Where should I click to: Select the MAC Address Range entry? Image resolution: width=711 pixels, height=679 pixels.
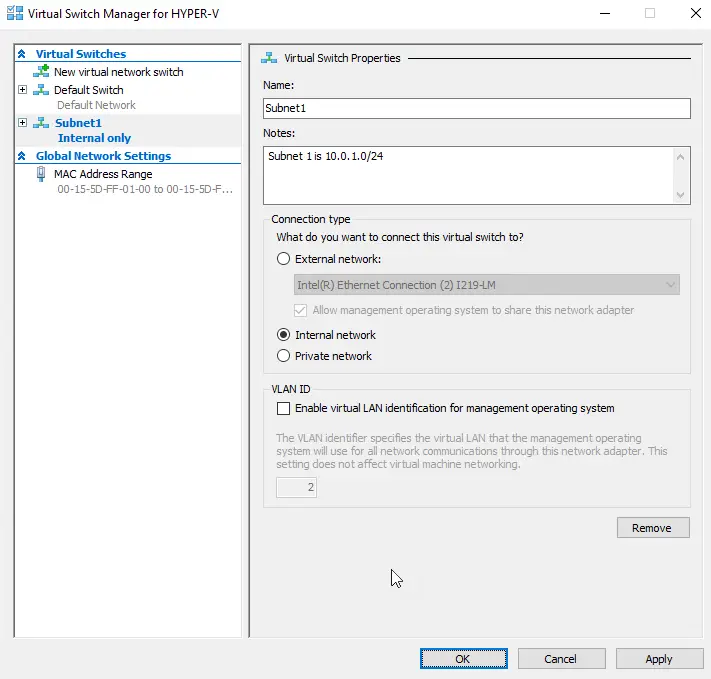(103, 174)
